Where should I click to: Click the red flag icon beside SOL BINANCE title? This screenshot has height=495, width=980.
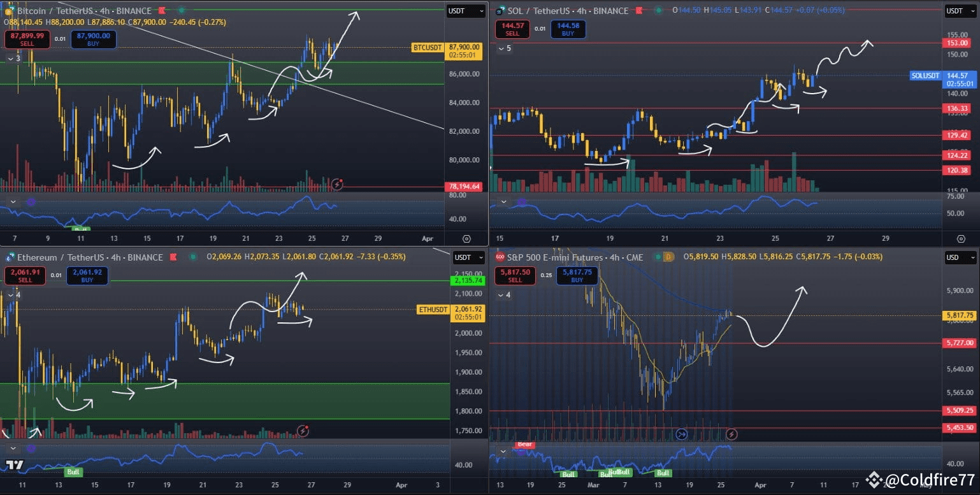pyautogui.click(x=640, y=11)
